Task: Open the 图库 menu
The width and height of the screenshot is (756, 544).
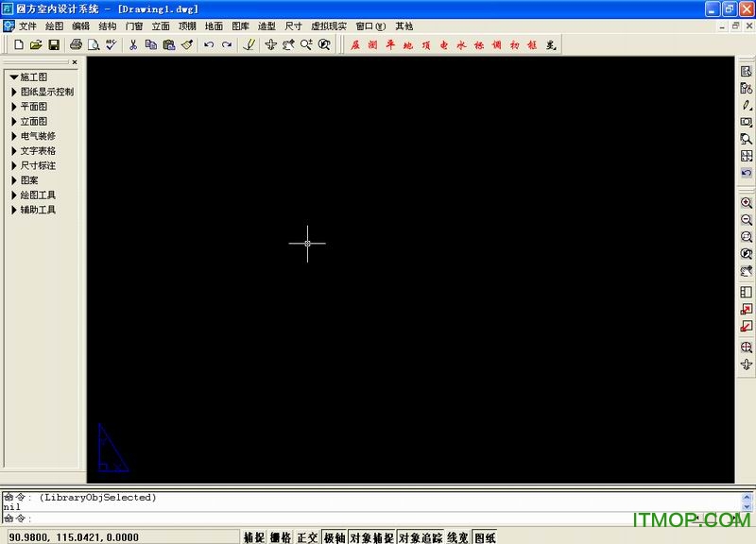Action: 240,26
